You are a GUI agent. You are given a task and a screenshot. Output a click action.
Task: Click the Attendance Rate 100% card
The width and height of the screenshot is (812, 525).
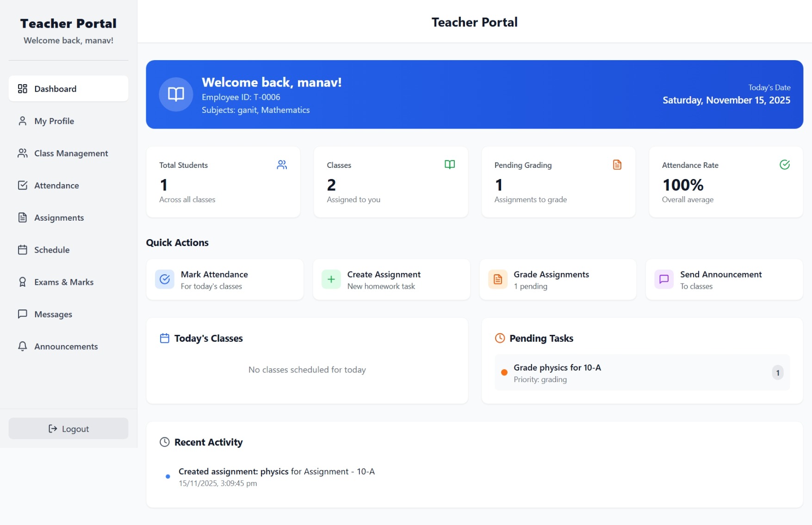pyautogui.click(x=725, y=182)
